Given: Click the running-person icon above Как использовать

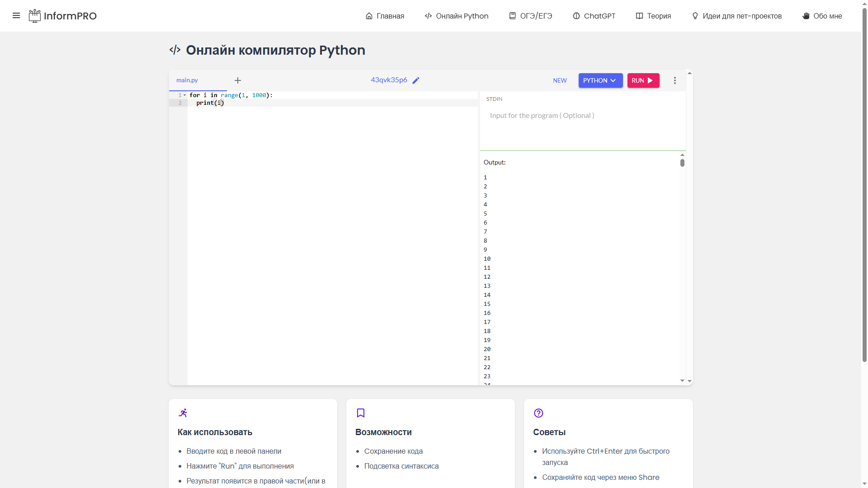Looking at the screenshot, I should 183,413.
